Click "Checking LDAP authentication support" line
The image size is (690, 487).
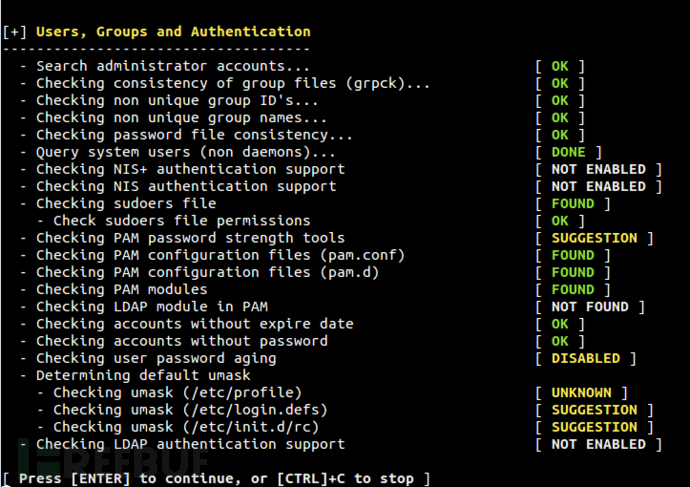190,444
